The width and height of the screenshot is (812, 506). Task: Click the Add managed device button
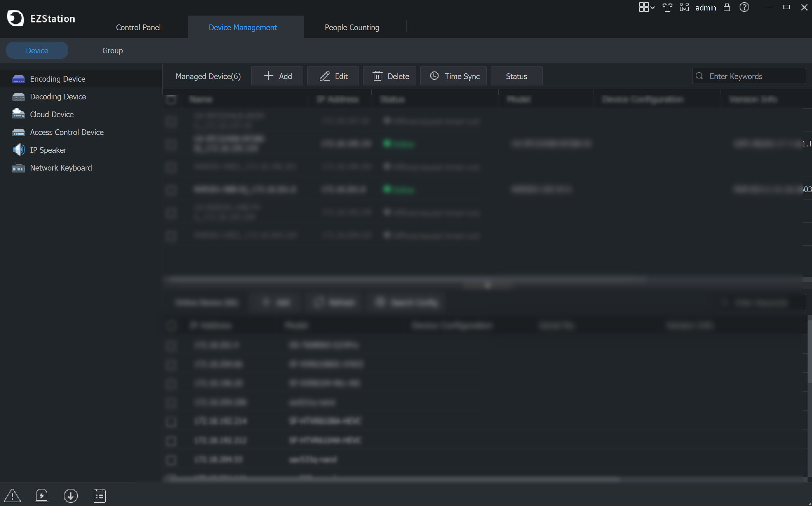[277, 76]
